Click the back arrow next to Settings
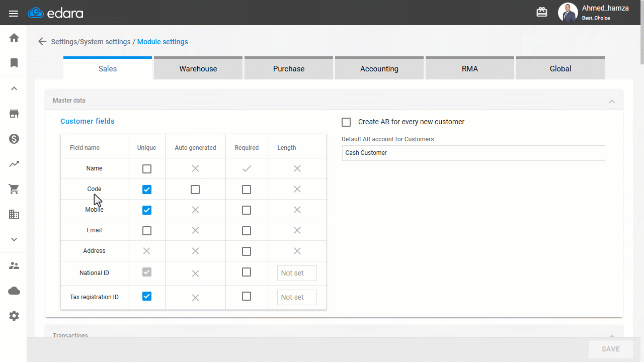This screenshot has height=362, width=644. 42,42
